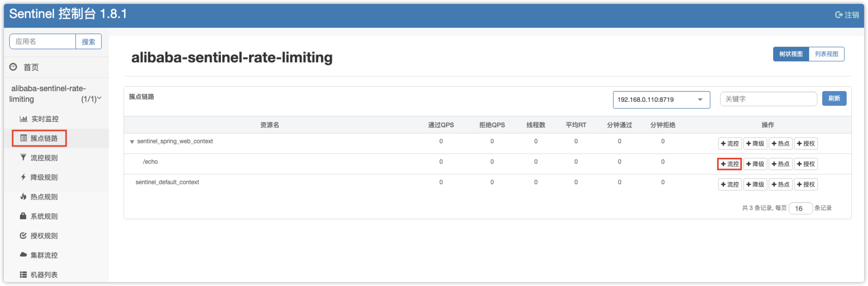
Task: Collapse the sentinel_spring_web_context tree node
Action: 132,142
